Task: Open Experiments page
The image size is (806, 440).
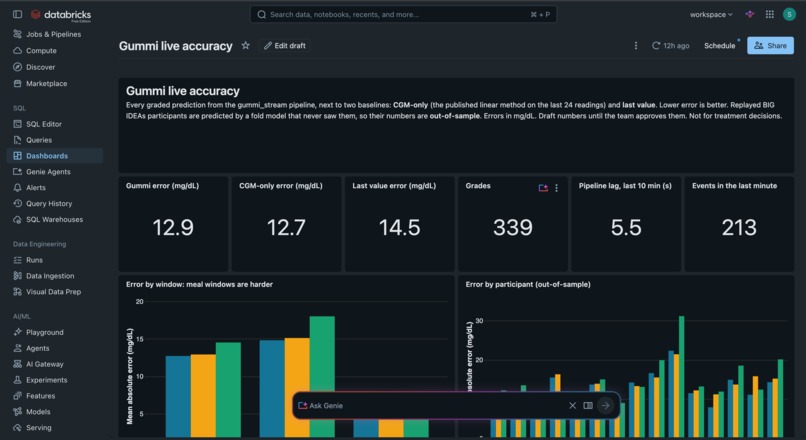Action: (46, 380)
